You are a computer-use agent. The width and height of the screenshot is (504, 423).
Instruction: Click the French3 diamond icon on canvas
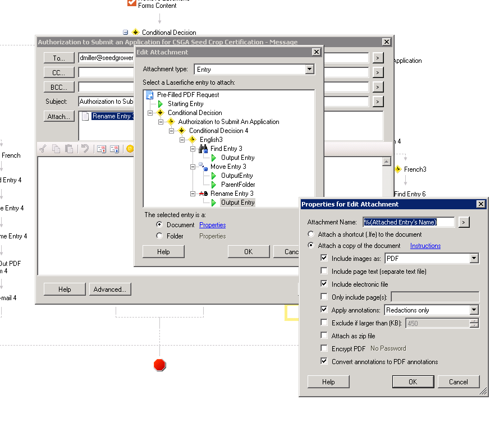pos(398,169)
